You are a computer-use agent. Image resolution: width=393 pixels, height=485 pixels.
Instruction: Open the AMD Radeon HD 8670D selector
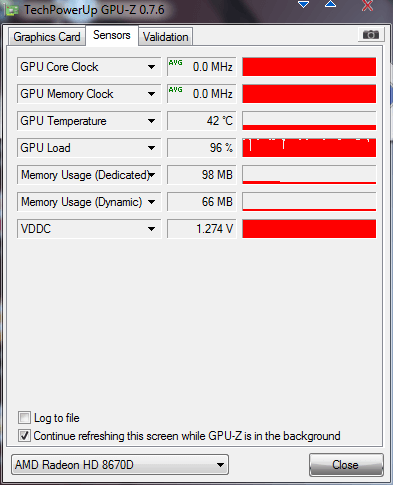click(120, 465)
